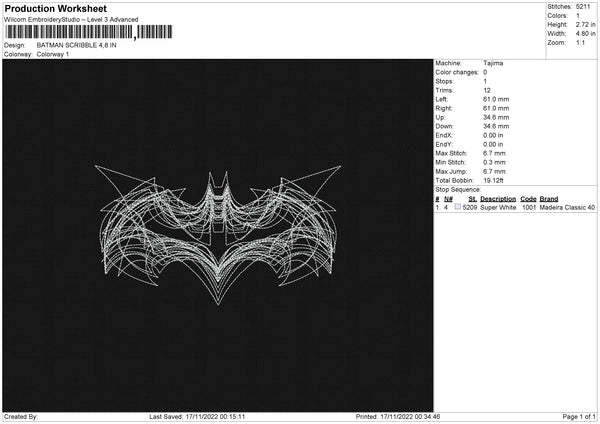Viewport: 600px width, 424px height.
Task: Click the Max Stitch value 6.7 mm
Action: click(x=494, y=153)
